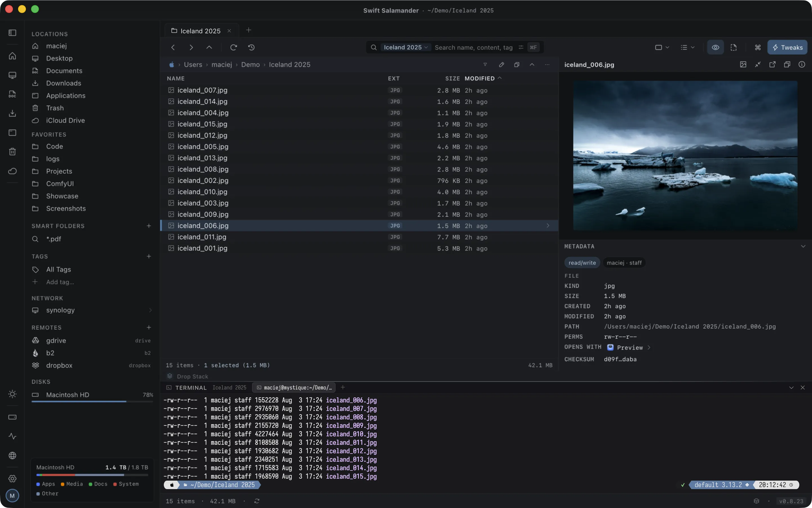This screenshot has height=508, width=812.
Task: Click the filter funnel icon in path bar
Action: 485,65
